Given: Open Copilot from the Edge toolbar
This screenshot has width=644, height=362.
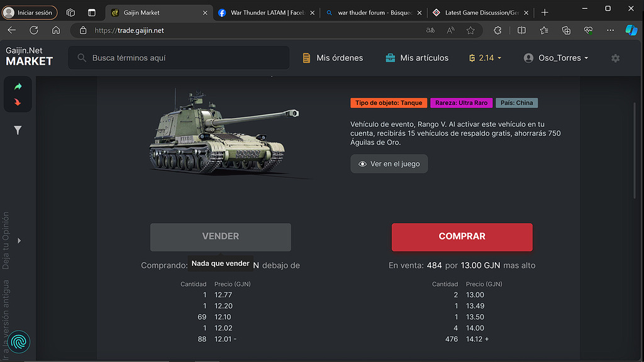Looking at the screenshot, I should click(x=631, y=30).
